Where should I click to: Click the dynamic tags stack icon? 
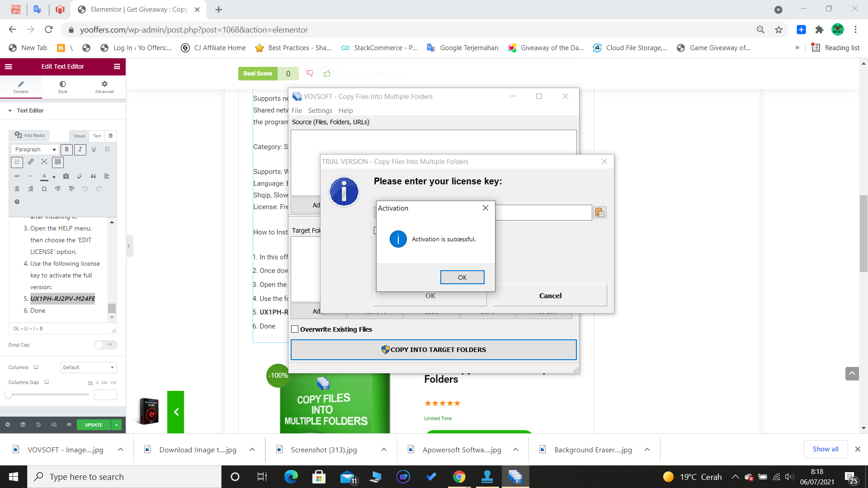111,136
